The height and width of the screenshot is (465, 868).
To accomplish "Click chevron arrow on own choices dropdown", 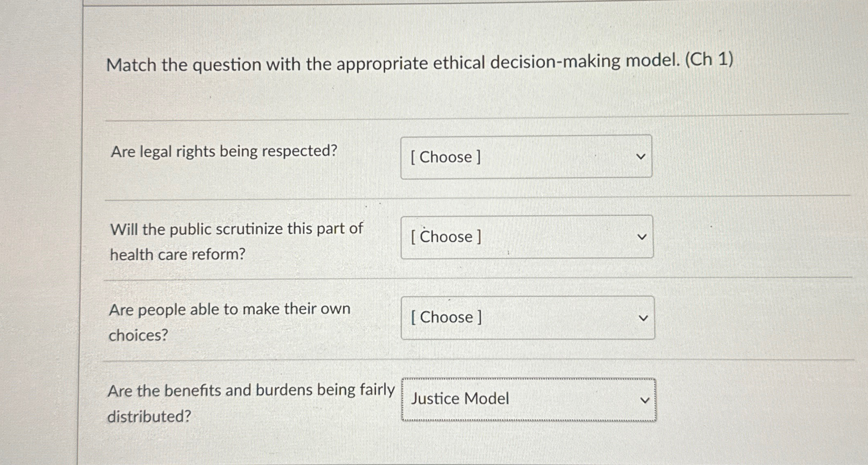I will pos(643,318).
